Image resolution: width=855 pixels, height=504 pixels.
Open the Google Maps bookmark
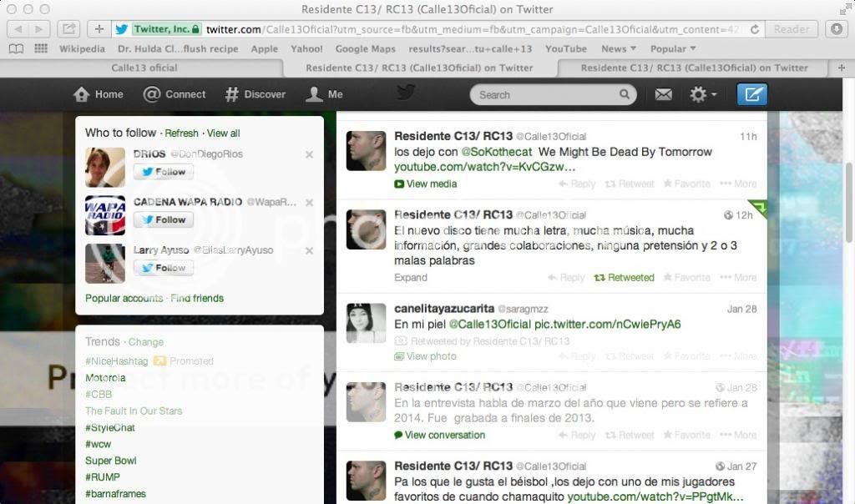(x=366, y=49)
